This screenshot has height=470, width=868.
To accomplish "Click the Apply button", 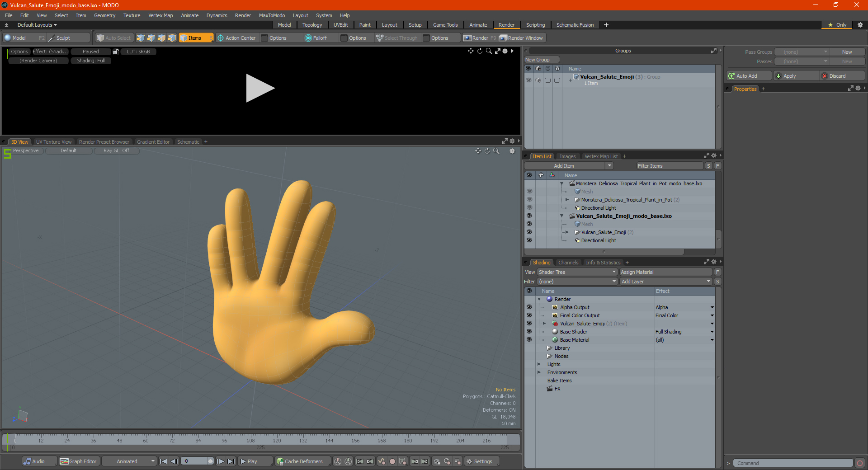I will [796, 76].
